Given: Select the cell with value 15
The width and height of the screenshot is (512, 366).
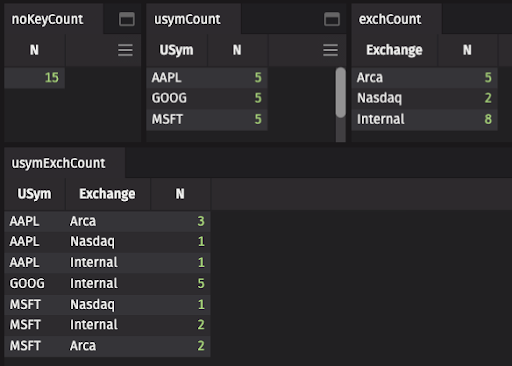Looking at the screenshot, I should [x=34, y=78].
